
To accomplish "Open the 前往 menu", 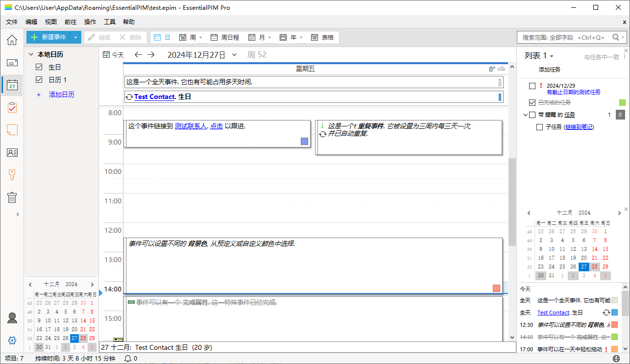I will tap(71, 22).
